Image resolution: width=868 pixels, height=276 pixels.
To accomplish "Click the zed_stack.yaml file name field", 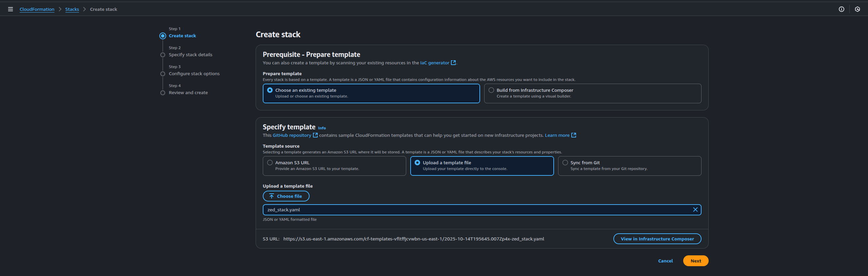I will click(475, 210).
